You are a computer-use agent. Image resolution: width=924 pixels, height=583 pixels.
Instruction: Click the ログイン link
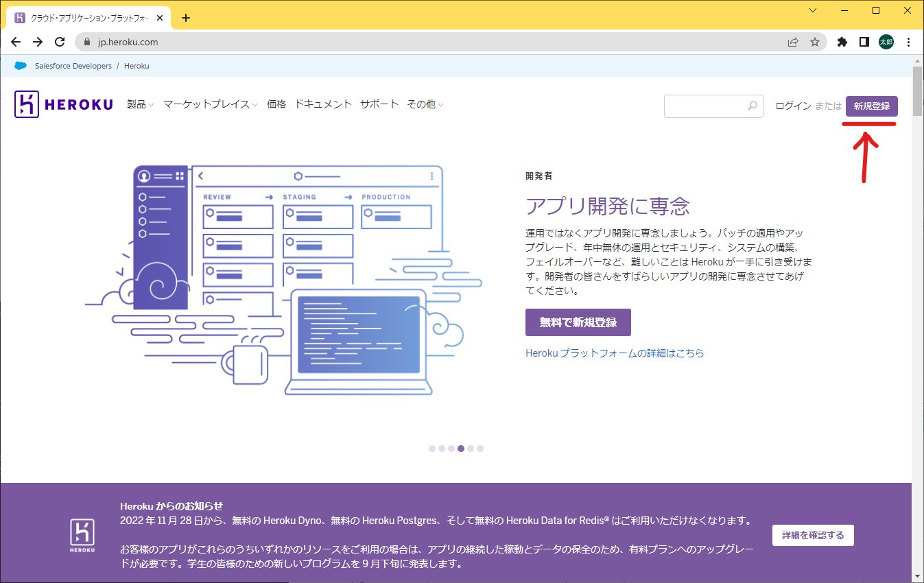pos(794,106)
